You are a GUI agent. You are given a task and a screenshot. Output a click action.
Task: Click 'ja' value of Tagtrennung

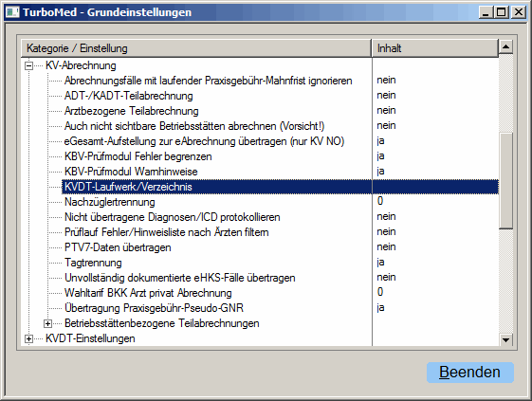click(380, 263)
